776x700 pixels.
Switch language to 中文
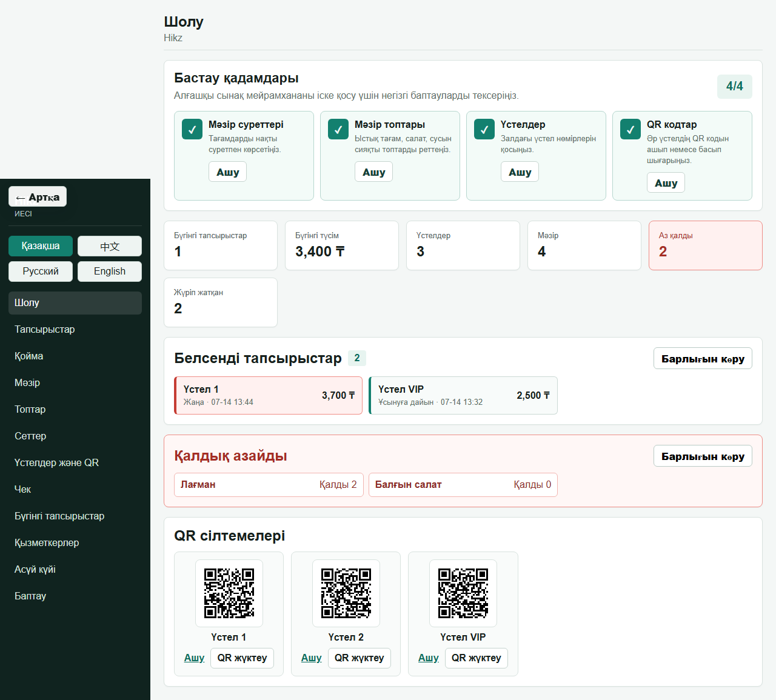110,246
